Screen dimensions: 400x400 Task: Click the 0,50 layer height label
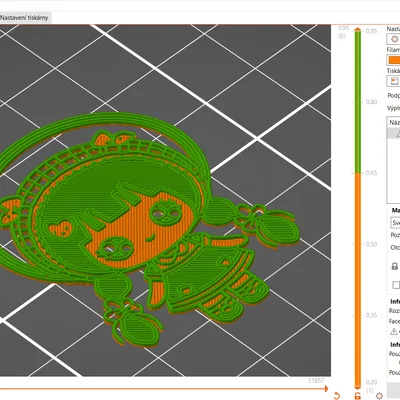point(371,244)
